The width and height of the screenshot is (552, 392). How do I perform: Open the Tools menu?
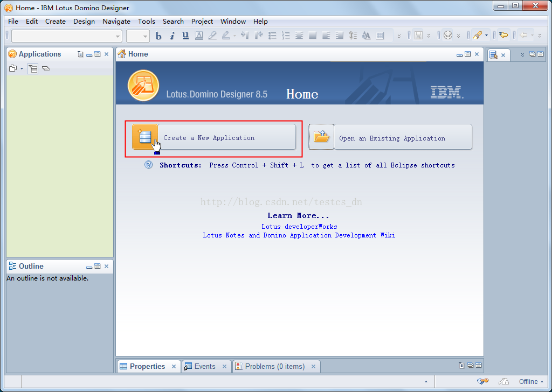147,22
